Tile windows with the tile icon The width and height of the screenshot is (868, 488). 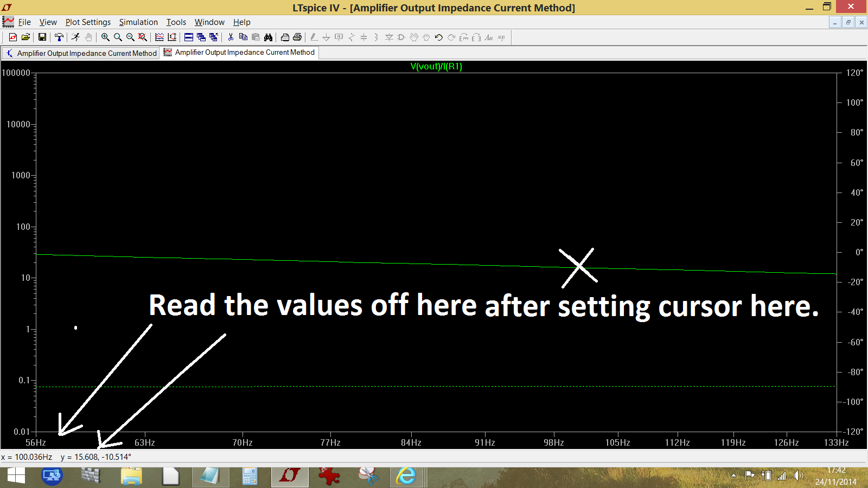[189, 37]
